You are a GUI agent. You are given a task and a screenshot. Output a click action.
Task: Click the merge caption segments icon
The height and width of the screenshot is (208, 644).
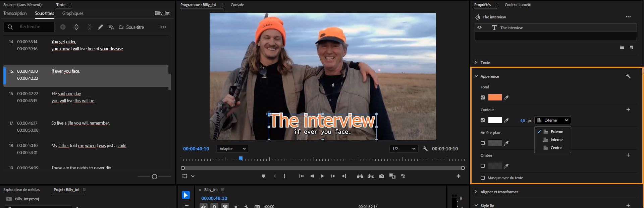pyautogui.click(x=90, y=27)
